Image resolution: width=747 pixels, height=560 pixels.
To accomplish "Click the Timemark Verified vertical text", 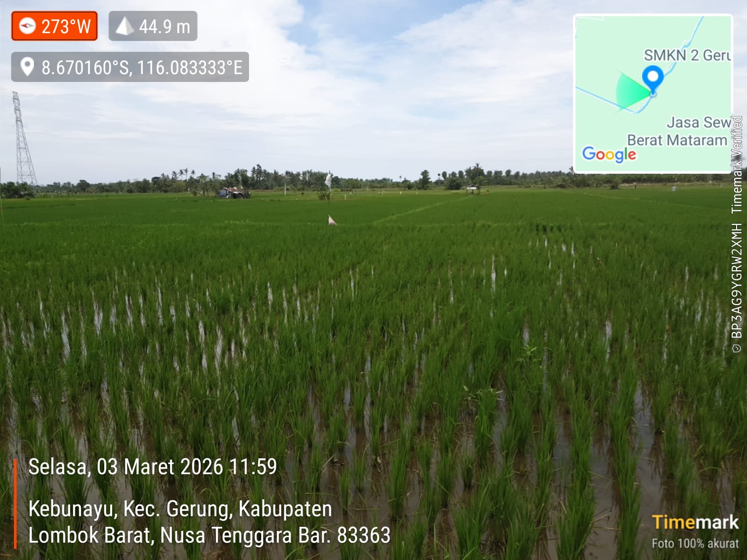I will click(737, 165).
